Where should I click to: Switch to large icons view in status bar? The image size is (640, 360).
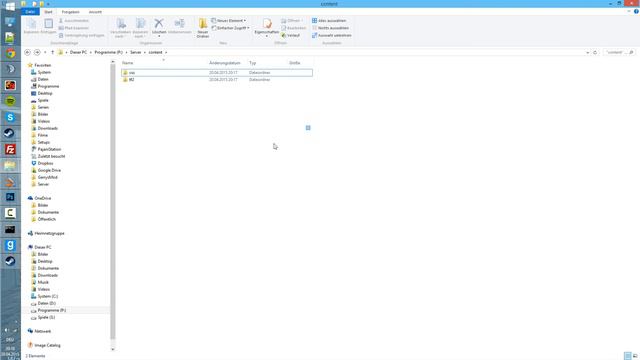click(x=635, y=356)
